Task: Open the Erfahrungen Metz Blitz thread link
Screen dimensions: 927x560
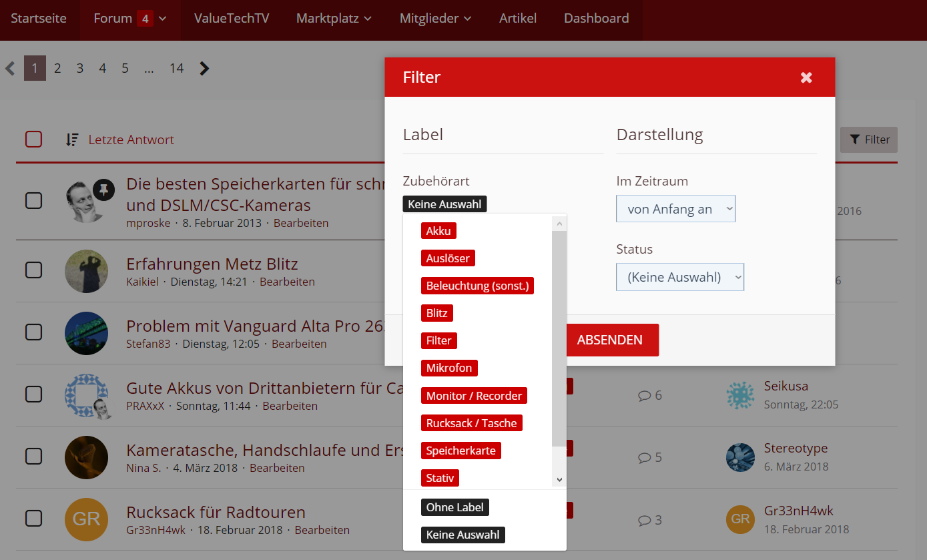Action: (212, 263)
